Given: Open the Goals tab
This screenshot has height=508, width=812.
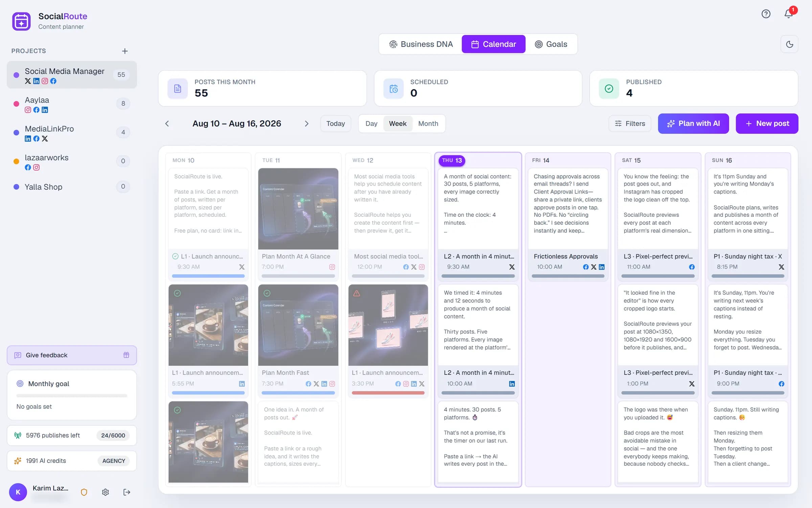Looking at the screenshot, I should coord(551,44).
